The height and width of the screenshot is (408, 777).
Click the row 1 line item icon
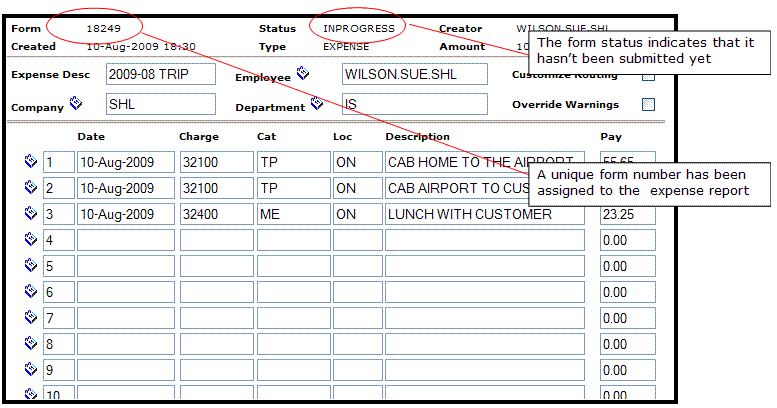tap(30, 161)
